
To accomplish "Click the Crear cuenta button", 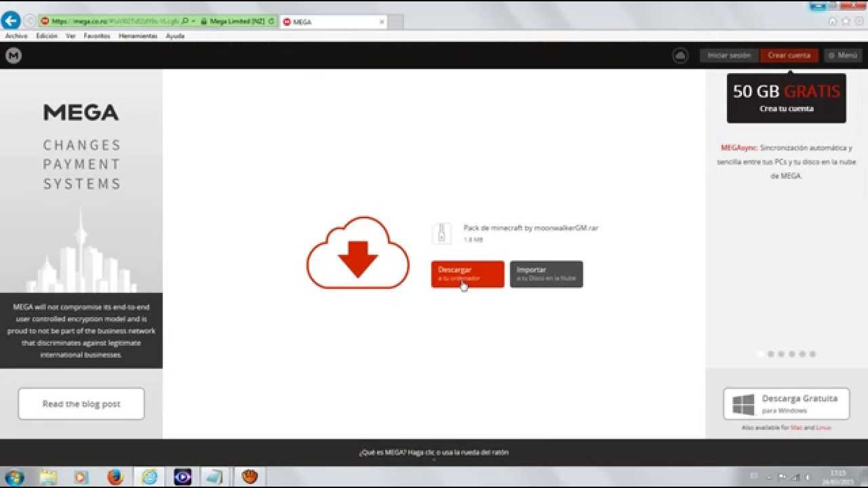I will click(x=789, y=56).
